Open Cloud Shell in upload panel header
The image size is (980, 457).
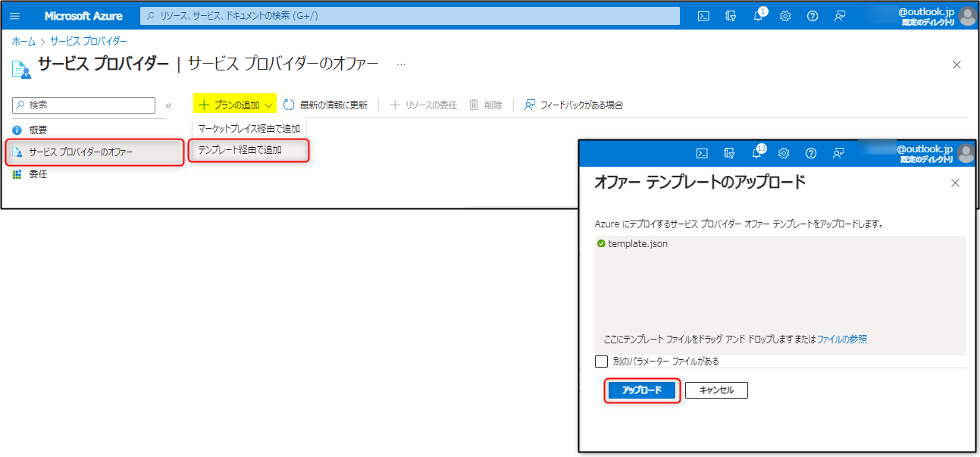703,153
